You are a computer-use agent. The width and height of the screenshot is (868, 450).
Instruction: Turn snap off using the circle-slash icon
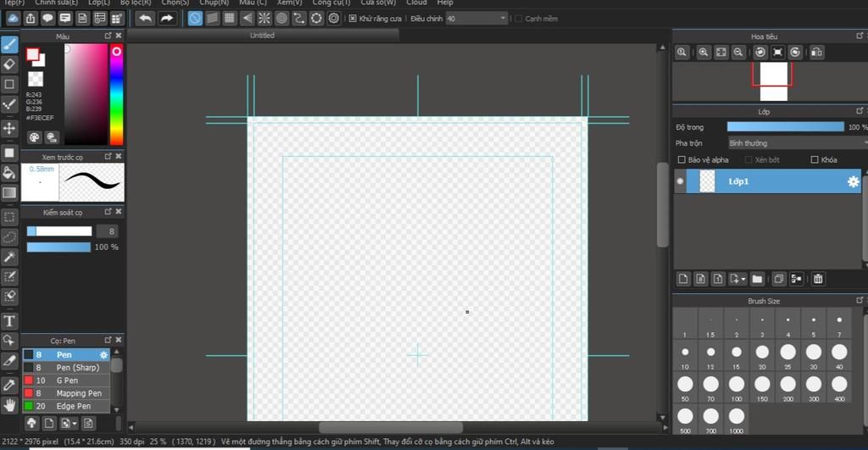pos(195,19)
